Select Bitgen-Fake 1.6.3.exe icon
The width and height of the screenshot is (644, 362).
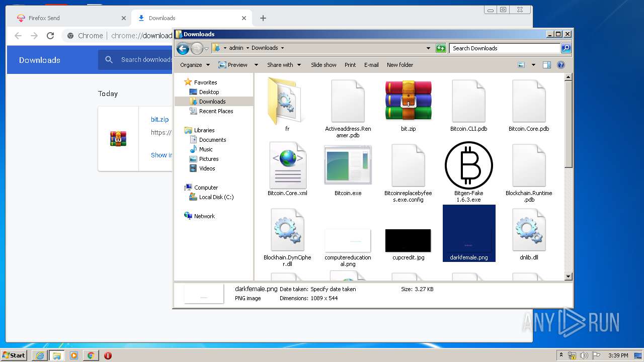point(468,165)
